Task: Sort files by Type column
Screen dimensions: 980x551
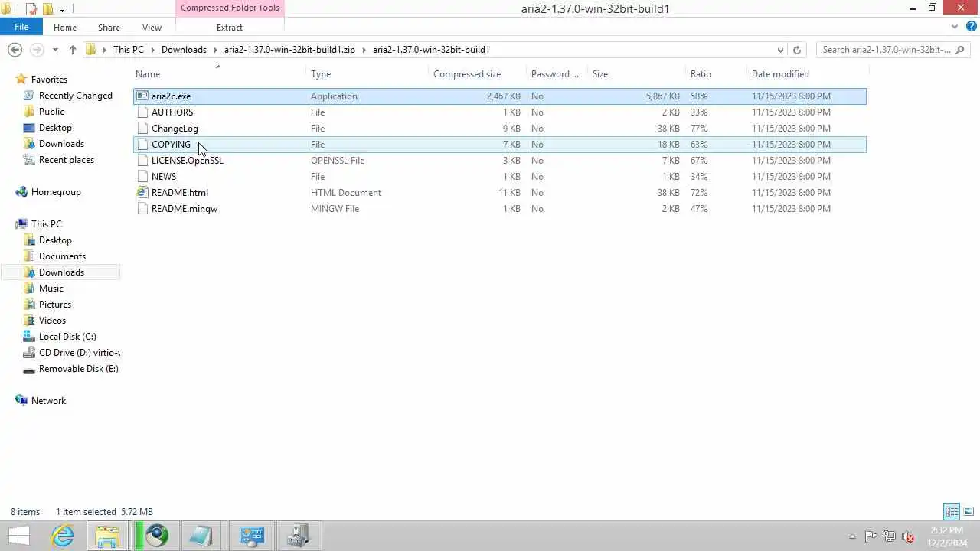Action: [x=321, y=74]
